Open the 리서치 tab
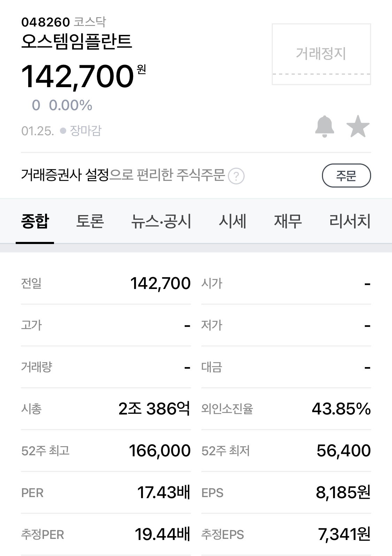The height and width of the screenshot is (556, 392). coord(349,221)
